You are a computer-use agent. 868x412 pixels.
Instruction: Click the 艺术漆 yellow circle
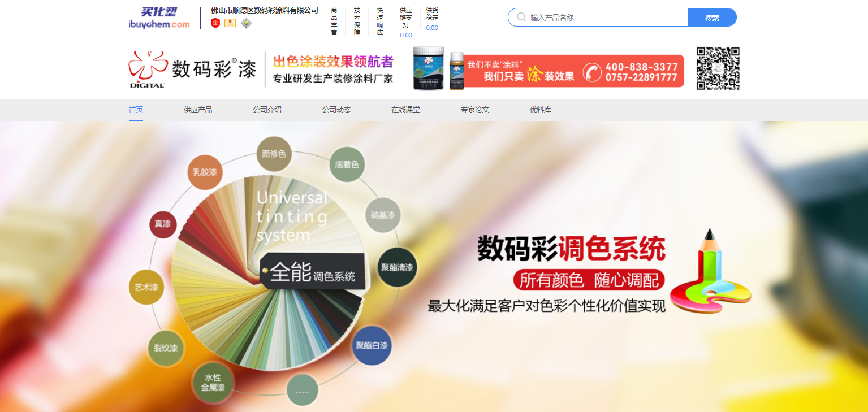point(146,287)
